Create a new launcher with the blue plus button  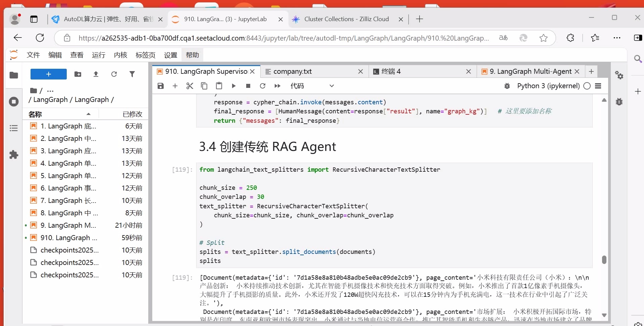(48, 74)
